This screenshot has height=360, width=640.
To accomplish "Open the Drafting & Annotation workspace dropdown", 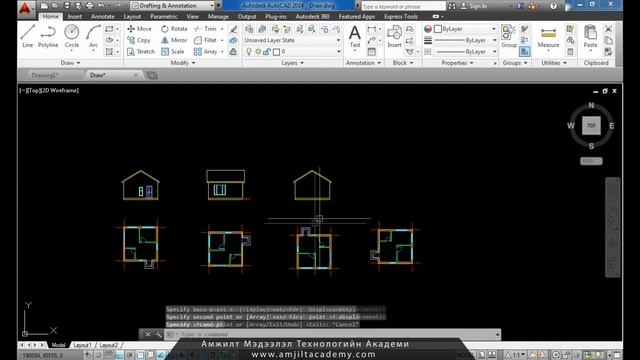I will [172, 6].
